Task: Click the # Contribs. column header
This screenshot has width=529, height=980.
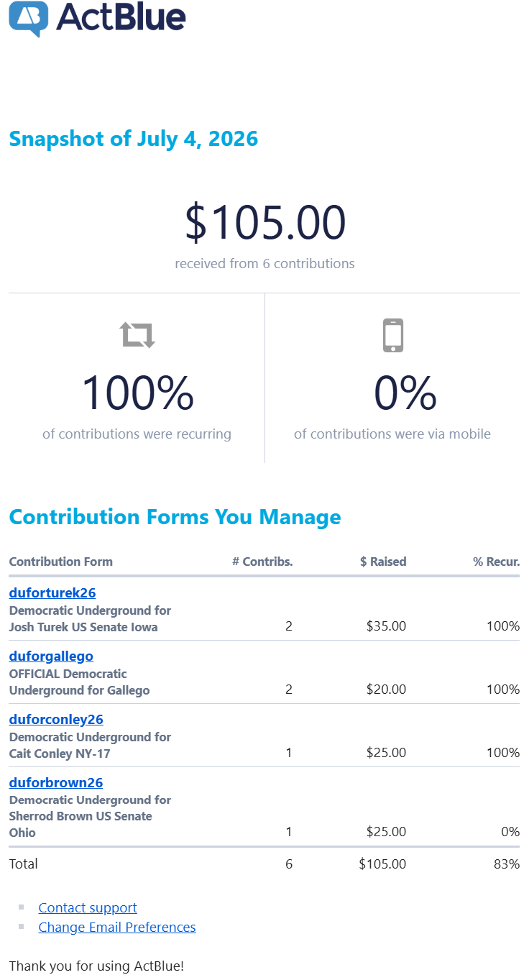Action: pos(262,562)
